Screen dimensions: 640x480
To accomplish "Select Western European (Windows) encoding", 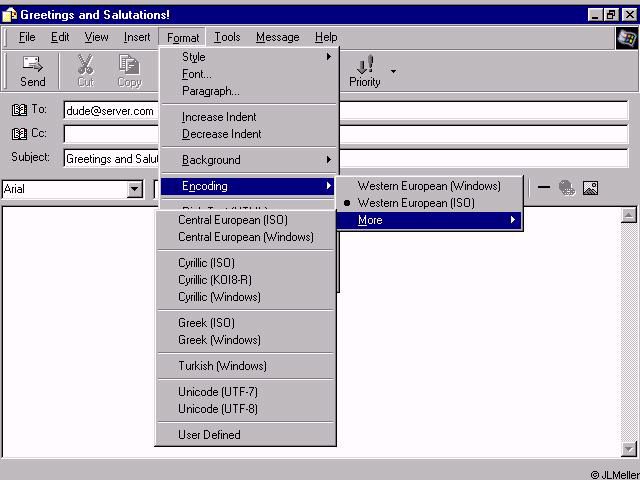I will 428,186.
